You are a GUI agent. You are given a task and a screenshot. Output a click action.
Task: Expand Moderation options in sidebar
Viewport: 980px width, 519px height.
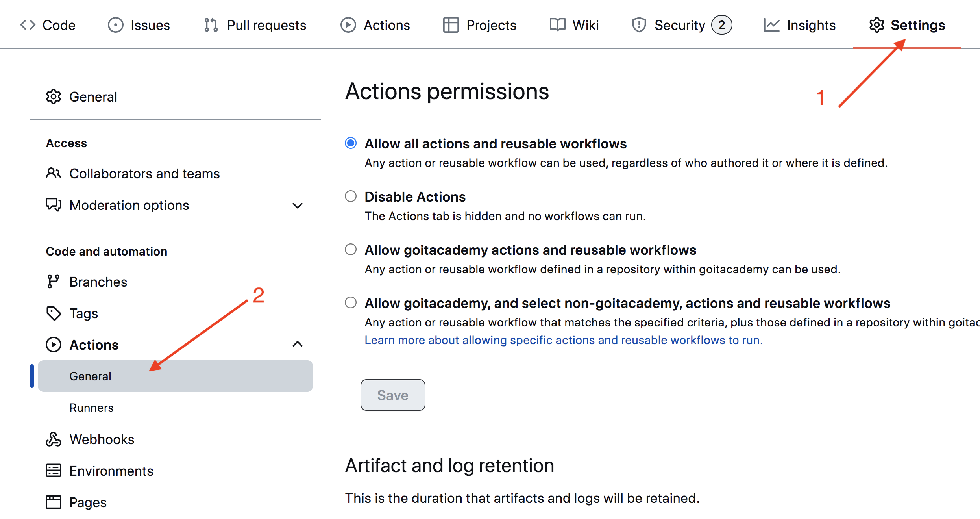tap(298, 205)
